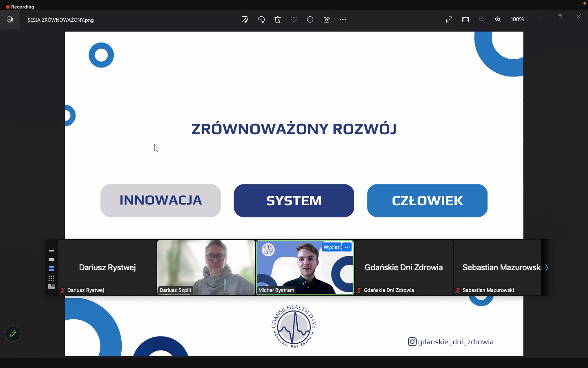Viewport: 588px width, 368px height.
Task: Click the Wycisz mute button
Action: (332, 247)
